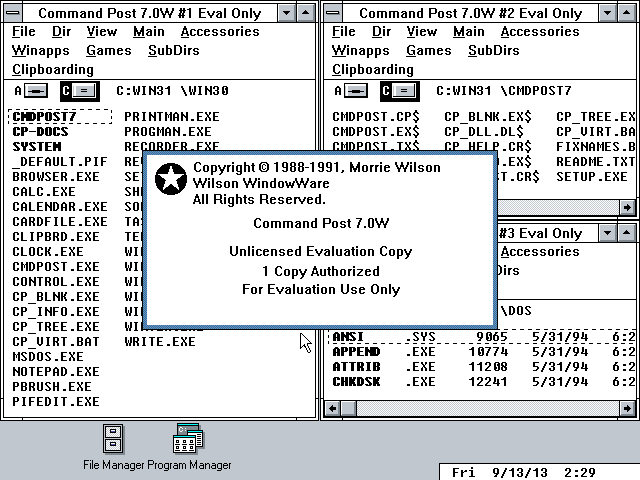Open the Main menu in window #1
Viewport: 640px width, 480px height.
[x=149, y=31]
